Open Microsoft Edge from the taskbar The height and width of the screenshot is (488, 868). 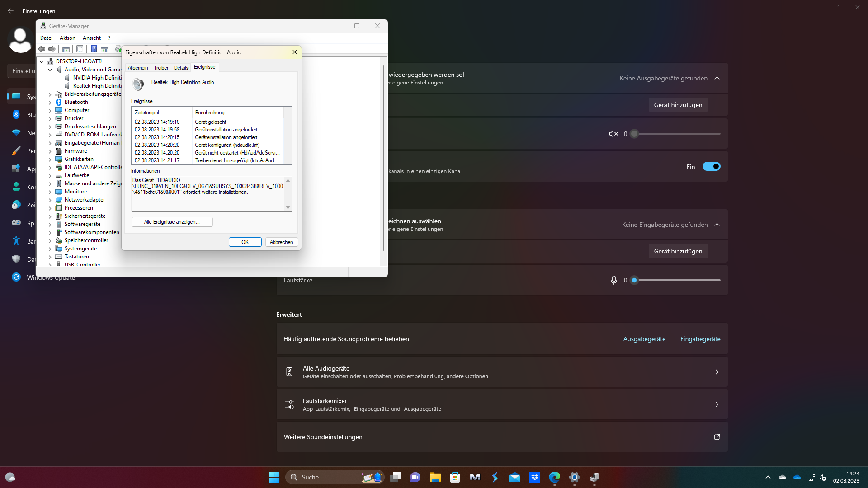click(554, 477)
